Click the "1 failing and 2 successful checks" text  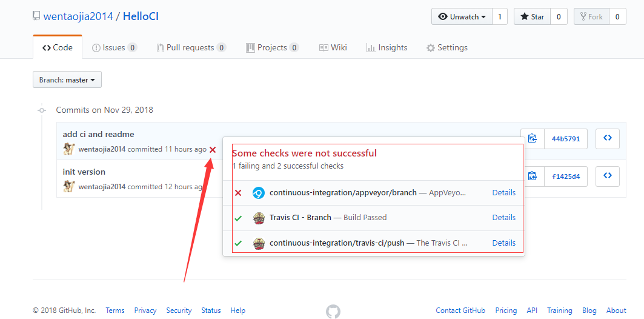288,167
